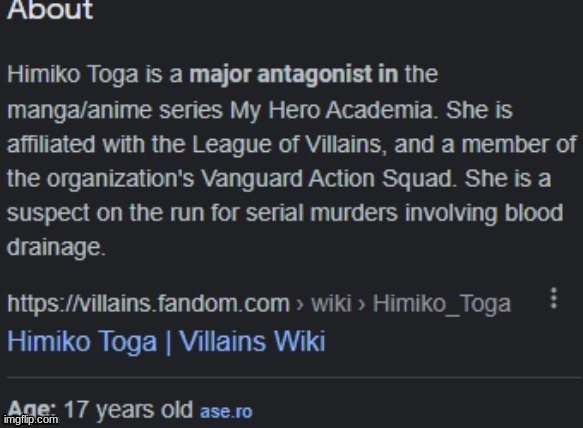Click the About heading
Viewport: 583px width, 428px height.
(x=50, y=9)
